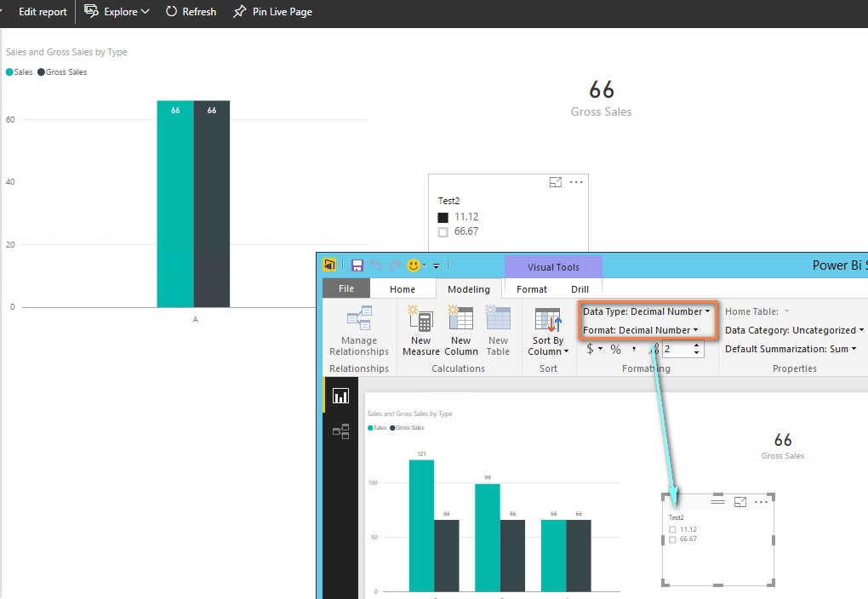Switch to Relationships view in left sidebar

340,431
